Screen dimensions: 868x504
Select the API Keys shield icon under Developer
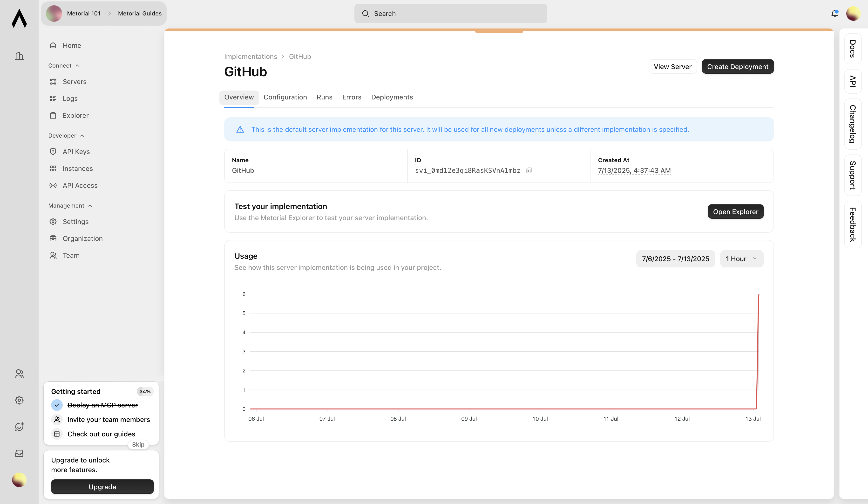pyautogui.click(x=53, y=151)
